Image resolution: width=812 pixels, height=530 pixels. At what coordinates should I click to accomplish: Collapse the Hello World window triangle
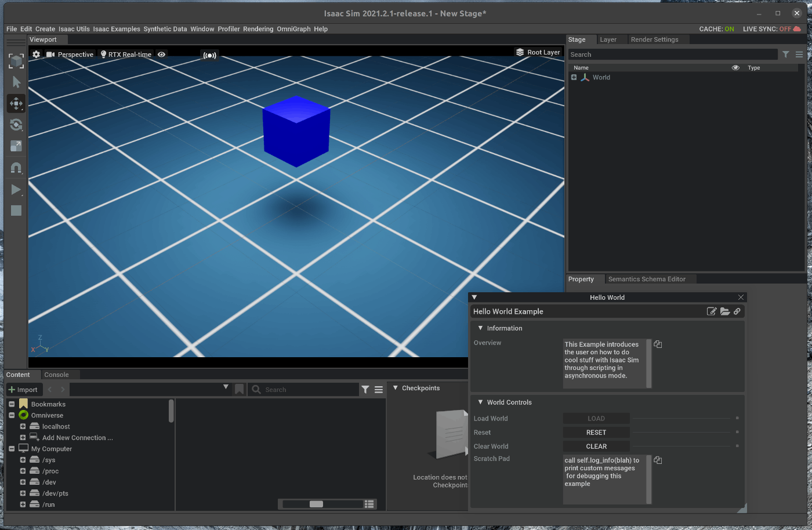474,297
